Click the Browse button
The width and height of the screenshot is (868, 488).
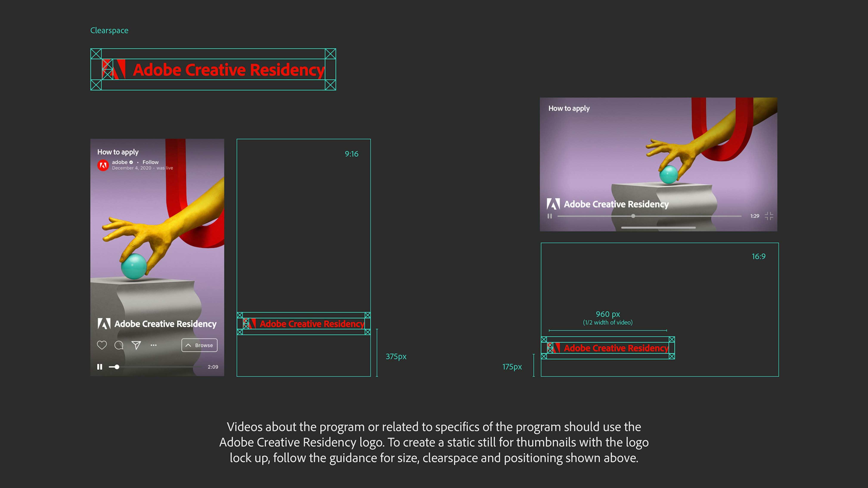point(199,345)
